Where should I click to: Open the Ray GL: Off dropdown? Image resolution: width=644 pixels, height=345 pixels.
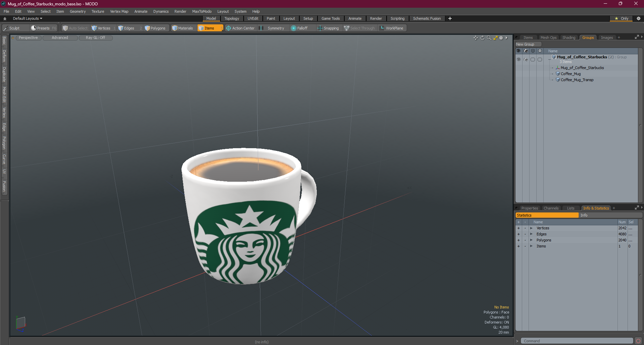95,38
